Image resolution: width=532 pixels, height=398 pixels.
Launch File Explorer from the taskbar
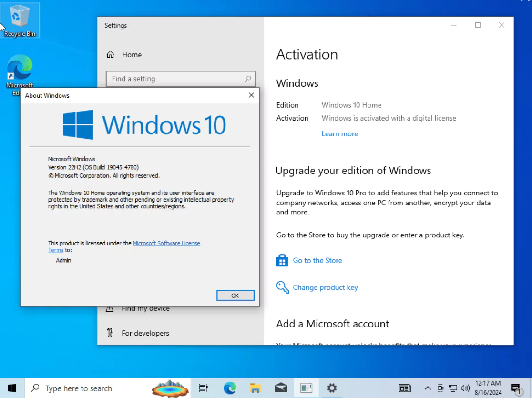[255, 388]
